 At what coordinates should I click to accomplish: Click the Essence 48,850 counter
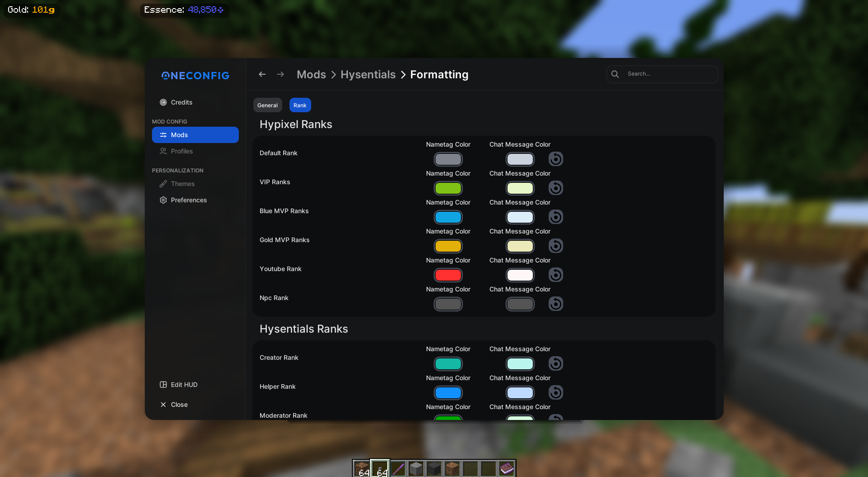pos(184,10)
